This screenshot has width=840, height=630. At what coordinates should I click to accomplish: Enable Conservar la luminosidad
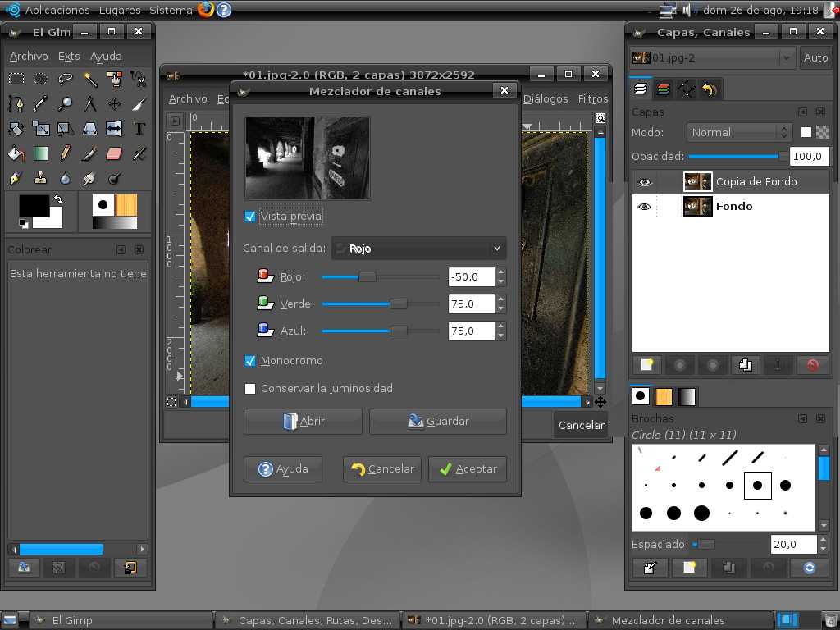[249, 388]
